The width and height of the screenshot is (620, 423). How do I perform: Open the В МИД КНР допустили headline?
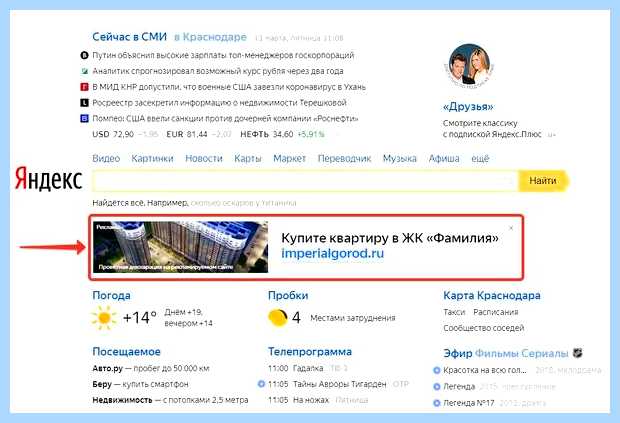point(229,87)
